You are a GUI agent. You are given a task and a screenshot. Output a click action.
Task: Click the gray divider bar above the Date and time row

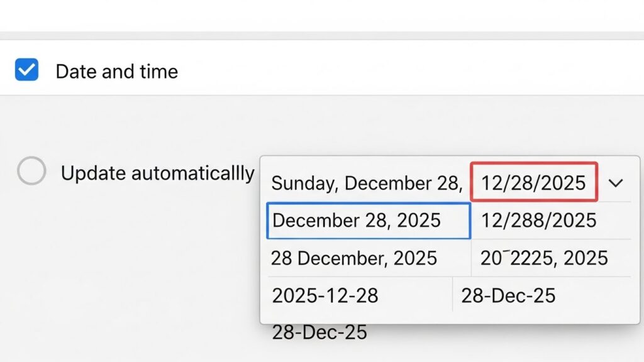pyautogui.click(x=322, y=35)
